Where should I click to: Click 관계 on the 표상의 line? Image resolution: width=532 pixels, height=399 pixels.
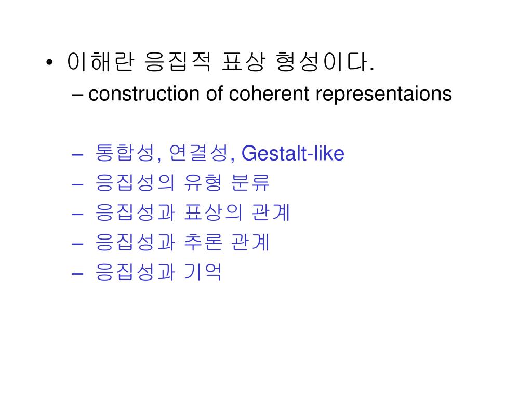click(x=271, y=212)
